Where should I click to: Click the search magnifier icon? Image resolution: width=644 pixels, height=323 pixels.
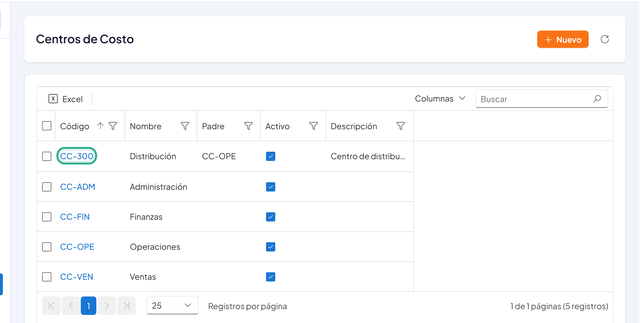pos(597,99)
